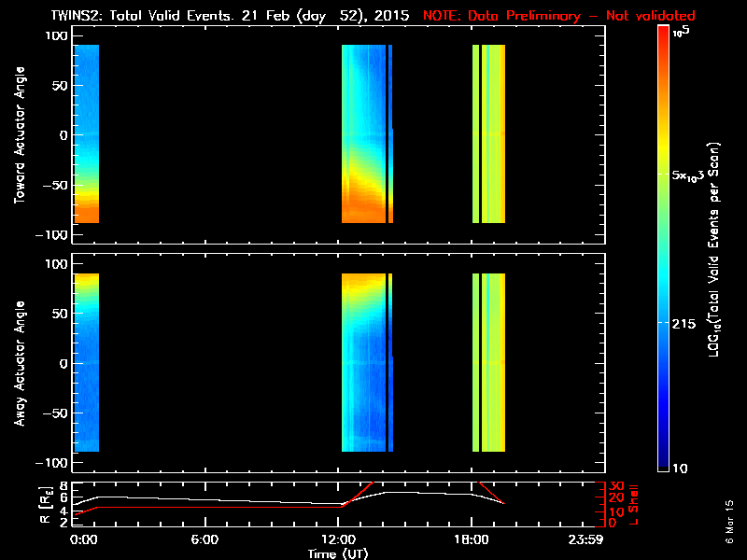Screen dimensions: 747x560
Task: Click the Time (UT) axis title
Action: click(x=338, y=553)
